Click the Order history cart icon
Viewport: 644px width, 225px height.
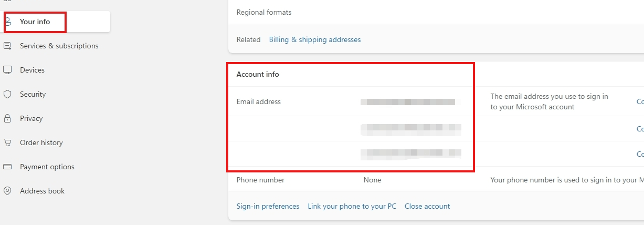click(7, 142)
